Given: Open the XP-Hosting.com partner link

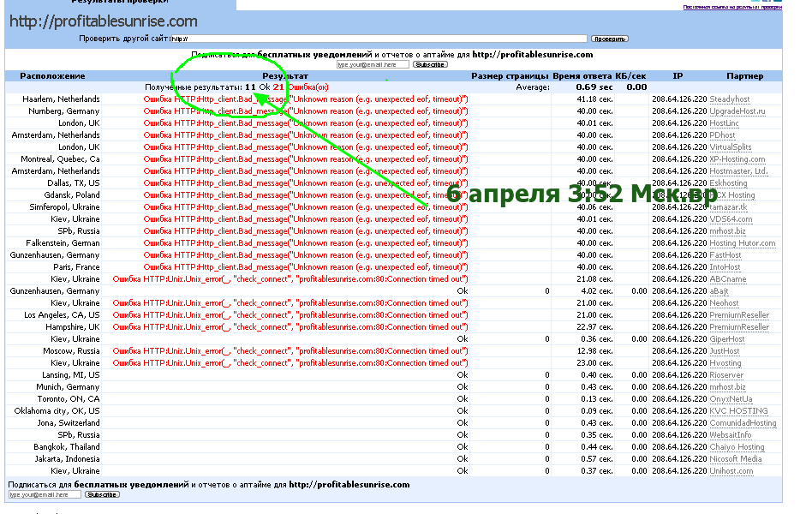Looking at the screenshot, I should click(737, 159).
